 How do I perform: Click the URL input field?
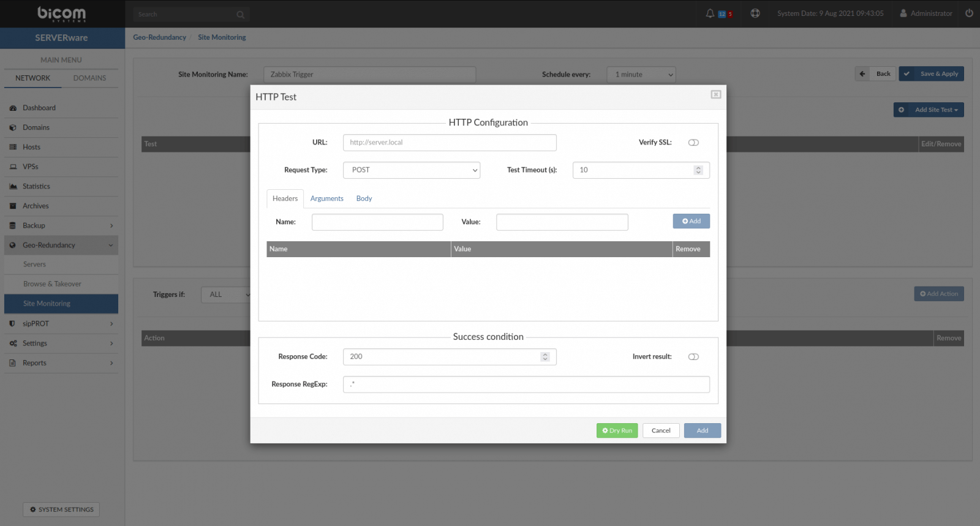pyautogui.click(x=450, y=143)
